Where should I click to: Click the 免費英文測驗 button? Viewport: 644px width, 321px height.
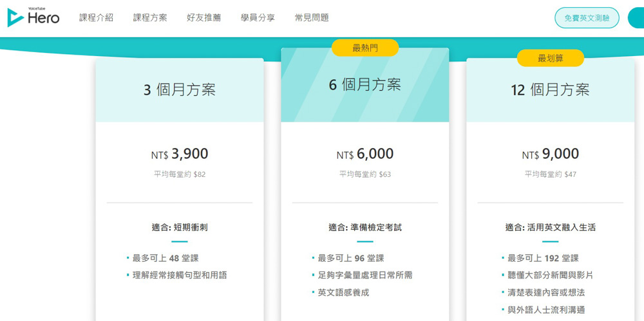coord(587,18)
